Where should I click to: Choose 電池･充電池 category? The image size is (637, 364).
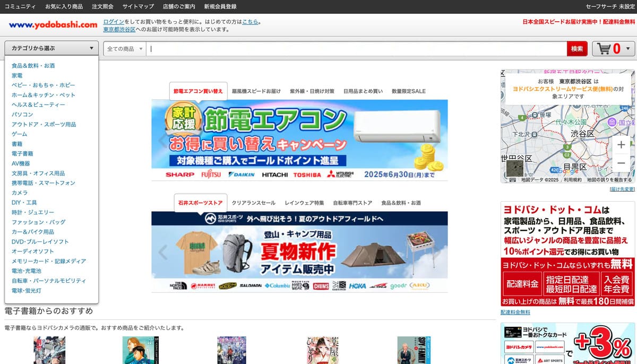[x=27, y=271]
